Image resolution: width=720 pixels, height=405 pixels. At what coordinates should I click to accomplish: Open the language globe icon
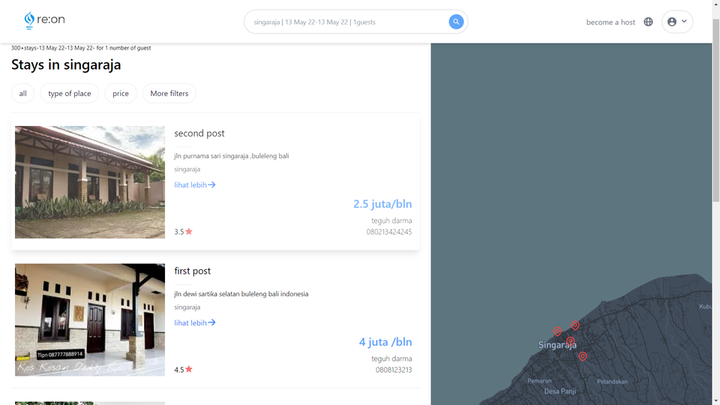click(648, 22)
